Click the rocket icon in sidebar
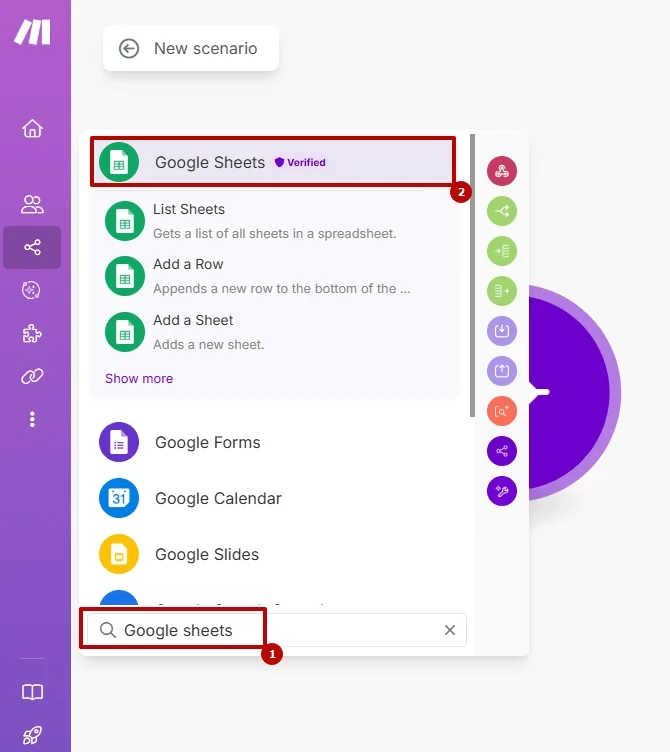 point(32,735)
